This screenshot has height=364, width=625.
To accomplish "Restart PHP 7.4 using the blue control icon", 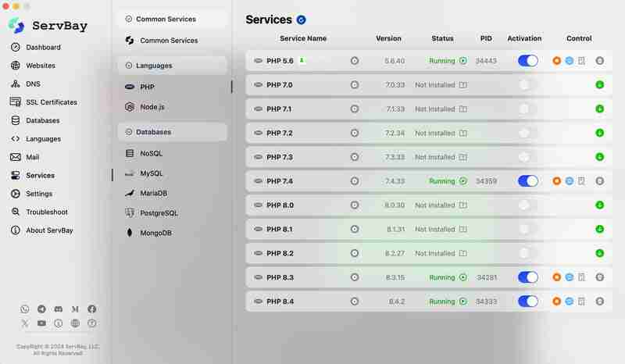I will [570, 181].
